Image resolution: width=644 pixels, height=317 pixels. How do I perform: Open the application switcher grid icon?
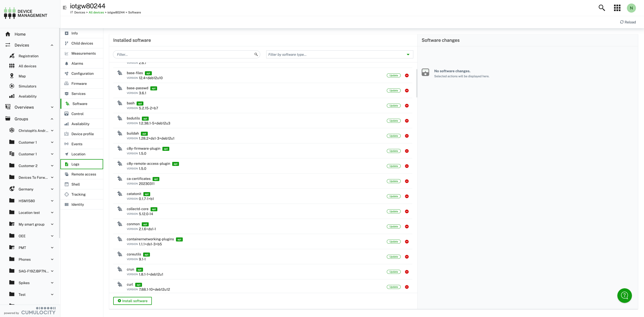pos(617,8)
